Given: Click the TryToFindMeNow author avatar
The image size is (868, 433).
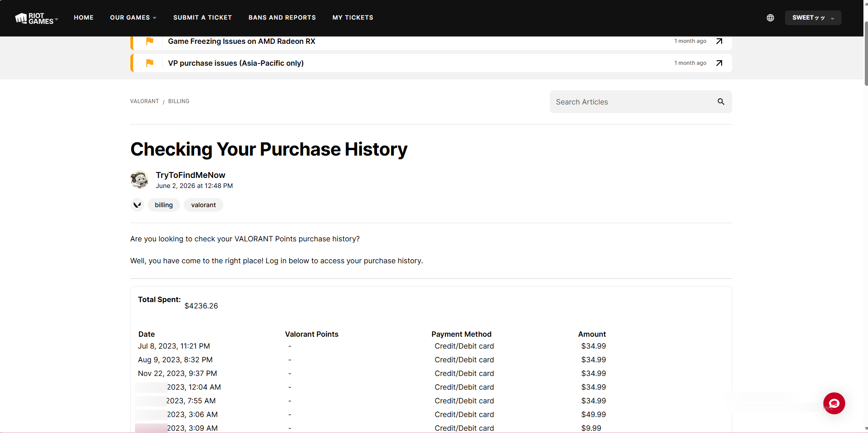Looking at the screenshot, I should tap(139, 180).
